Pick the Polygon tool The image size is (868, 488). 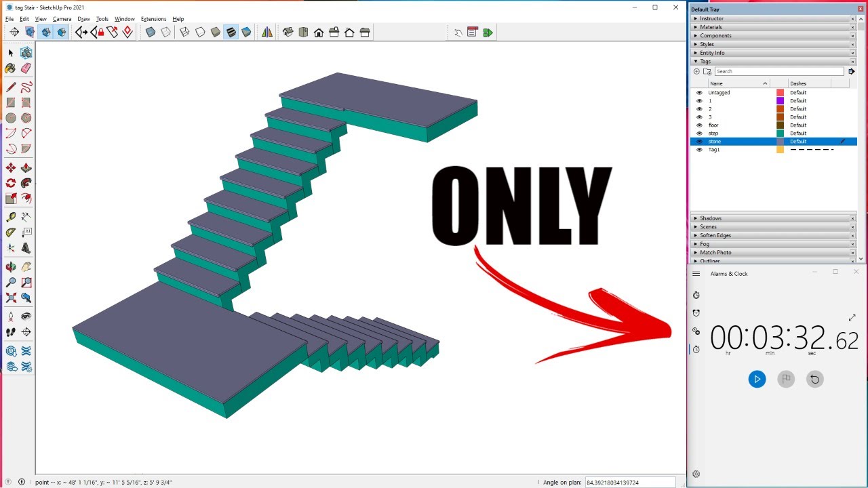point(26,118)
